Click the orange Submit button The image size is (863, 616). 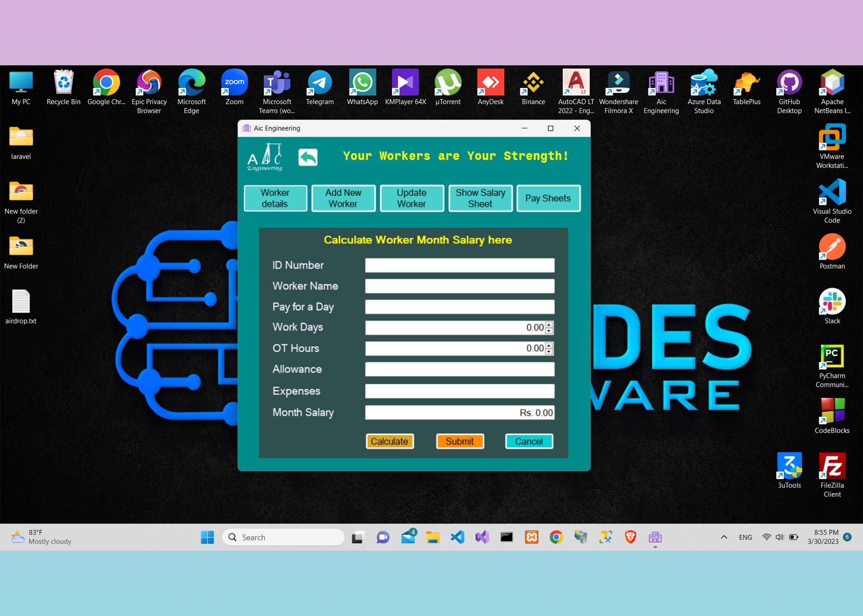tap(459, 441)
